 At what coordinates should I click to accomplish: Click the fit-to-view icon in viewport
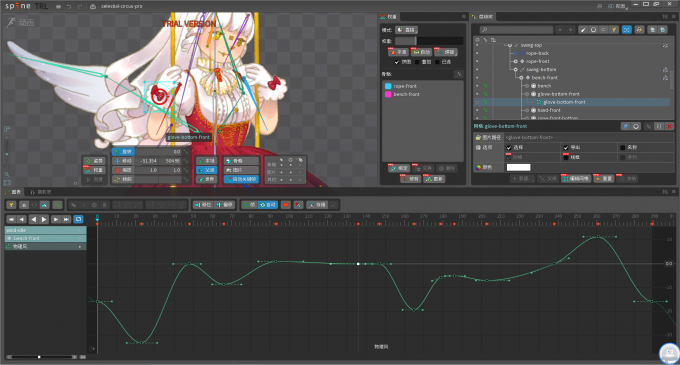7,182
